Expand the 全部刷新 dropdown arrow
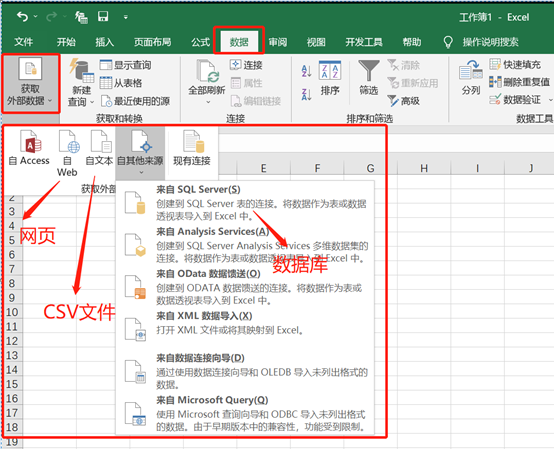 208,102
